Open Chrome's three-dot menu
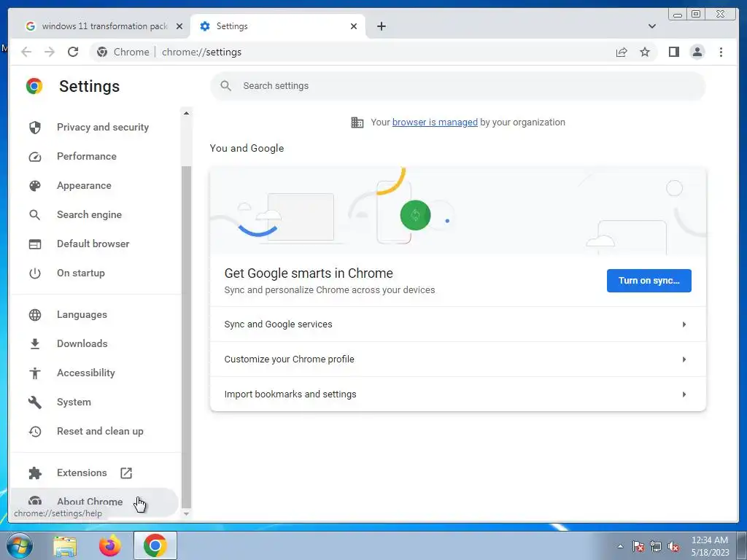Image resolution: width=747 pixels, height=560 pixels. pos(721,52)
